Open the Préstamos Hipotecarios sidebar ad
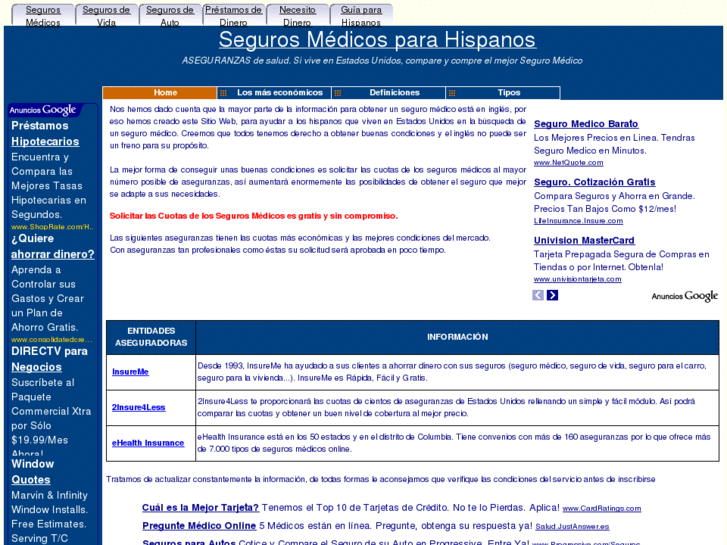 coord(45,134)
